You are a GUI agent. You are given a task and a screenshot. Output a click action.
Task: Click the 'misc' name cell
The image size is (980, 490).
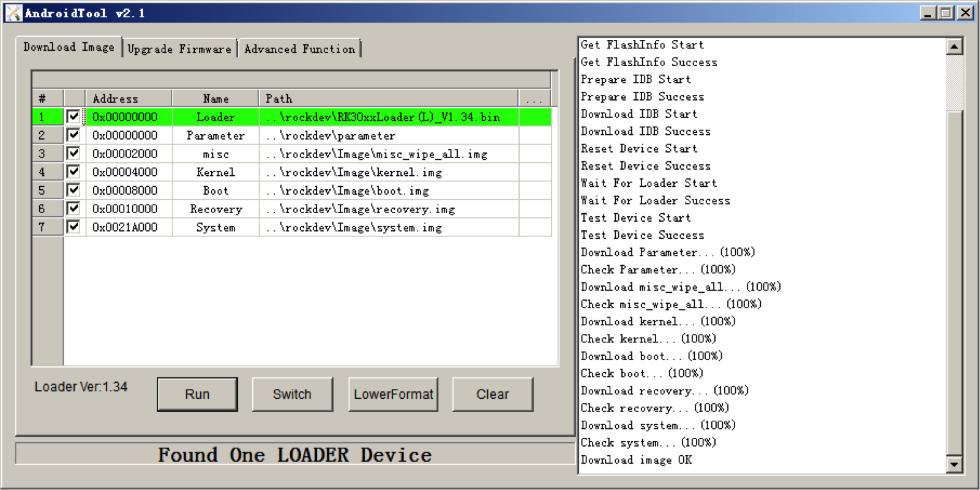(215, 154)
